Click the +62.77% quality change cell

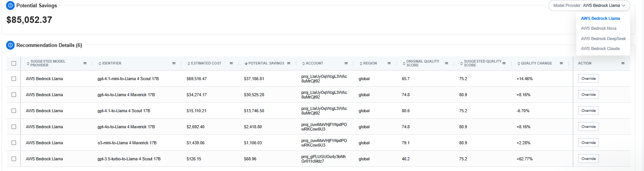(x=525, y=159)
